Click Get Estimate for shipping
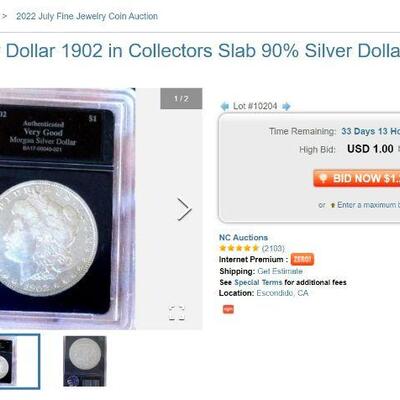The image size is (400, 400). click(x=280, y=271)
